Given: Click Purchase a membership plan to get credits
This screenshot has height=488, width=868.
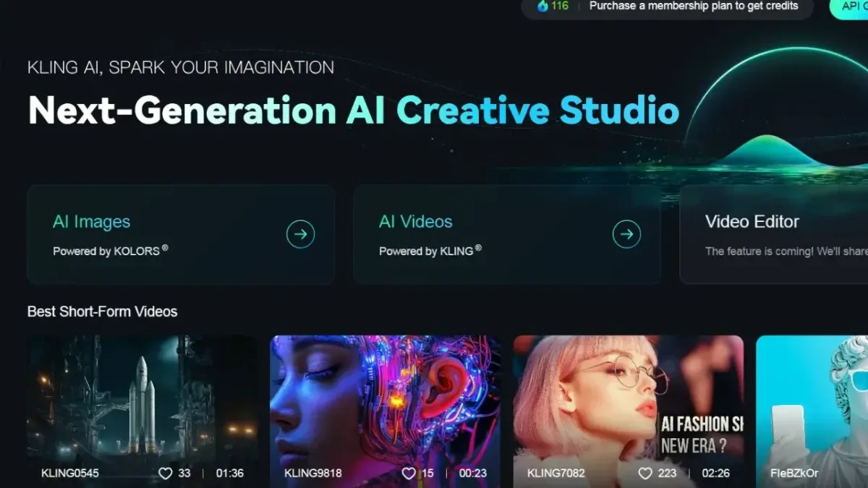Looking at the screenshot, I should [693, 7].
